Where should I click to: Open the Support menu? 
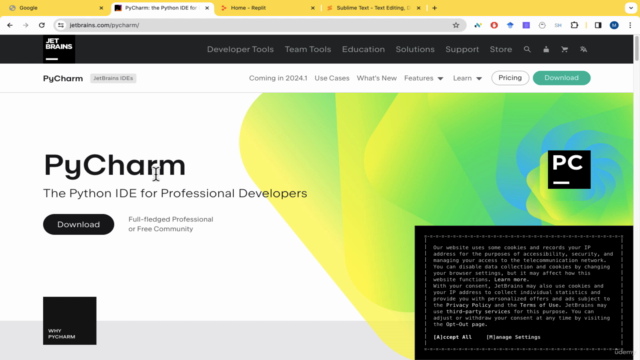pos(462,49)
